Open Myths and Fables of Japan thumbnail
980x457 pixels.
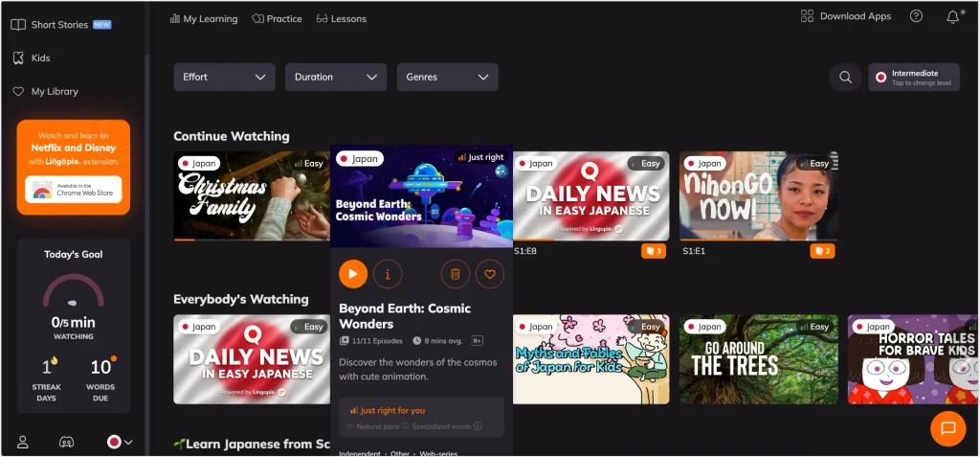click(591, 359)
